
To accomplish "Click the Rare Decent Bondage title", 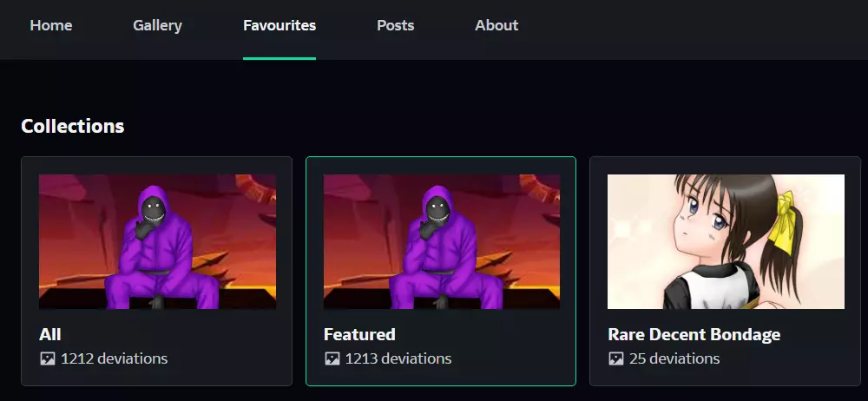I will [694, 334].
